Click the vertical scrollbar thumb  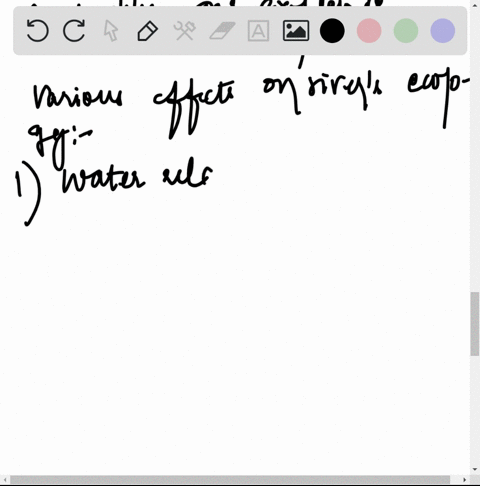tap(475, 324)
